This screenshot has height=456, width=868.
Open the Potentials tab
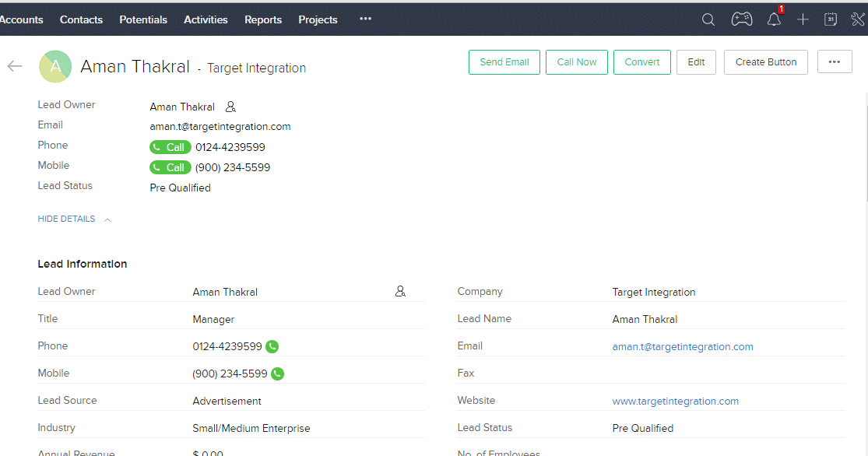143,19
